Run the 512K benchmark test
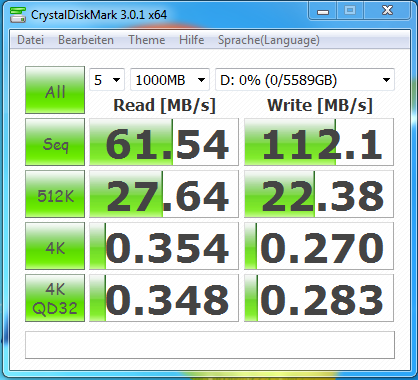Screen dimensions: 418x380 [x=55, y=194]
